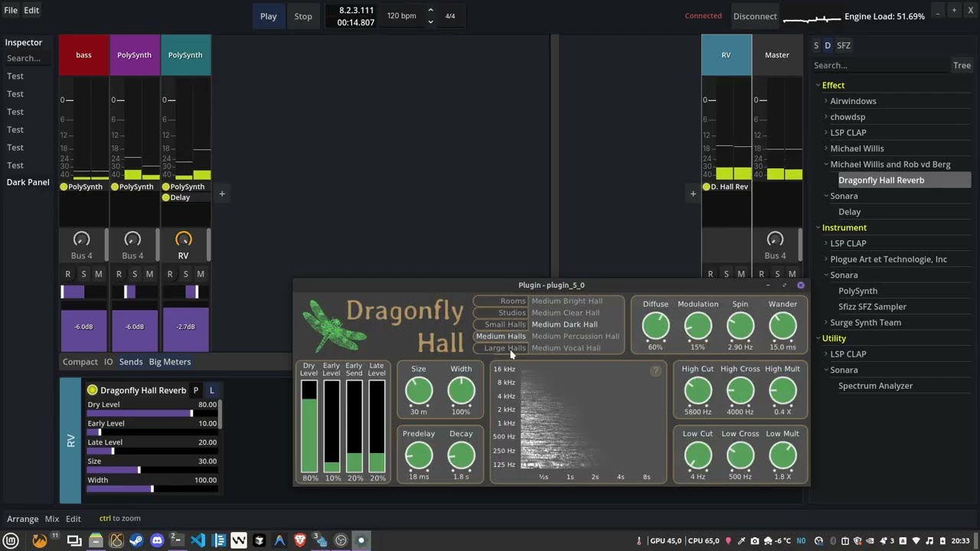Click the Play transport button
Screen dimensions: 980x551
coord(268,16)
